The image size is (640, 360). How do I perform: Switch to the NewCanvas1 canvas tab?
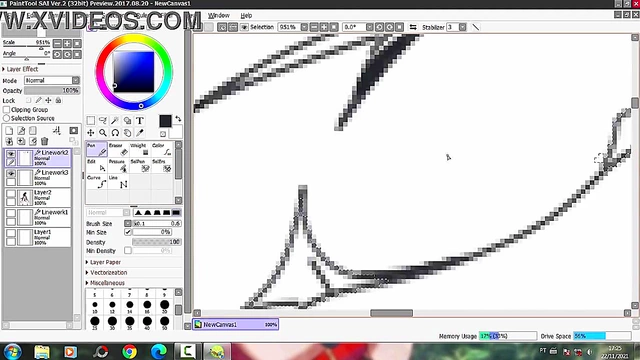[236, 324]
